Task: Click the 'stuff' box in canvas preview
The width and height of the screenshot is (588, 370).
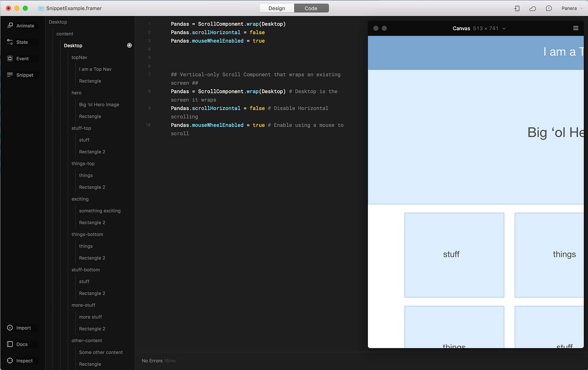Action: [x=454, y=255]
